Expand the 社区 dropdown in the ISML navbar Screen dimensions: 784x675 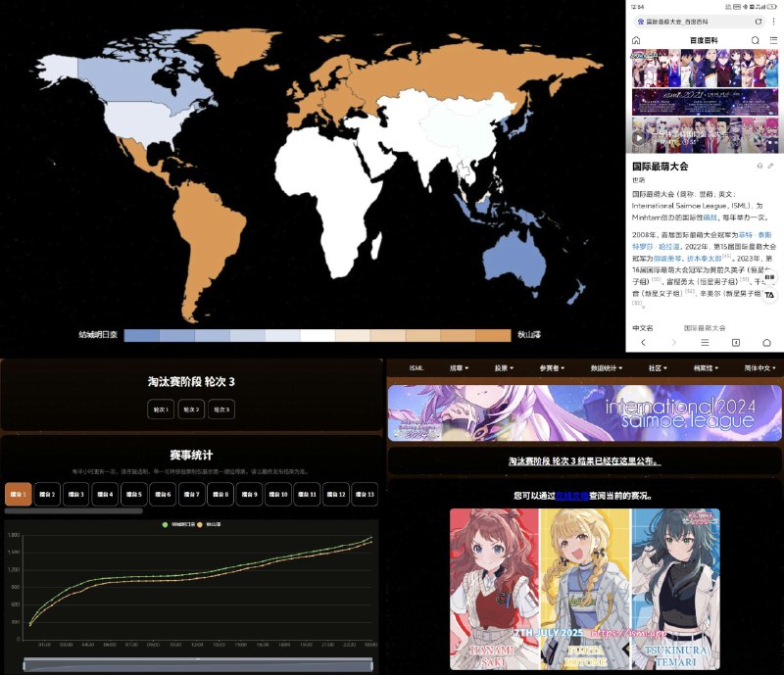(658, 368)
